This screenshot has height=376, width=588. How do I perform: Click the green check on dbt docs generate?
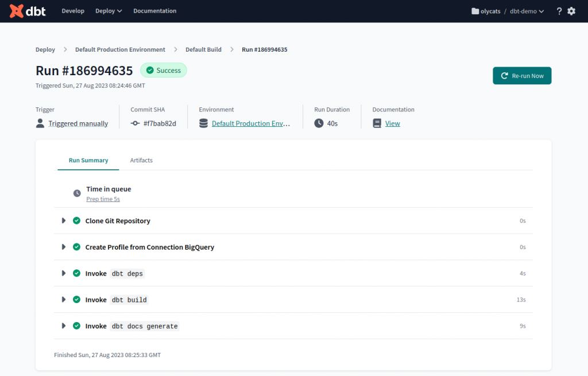[76, 325]
